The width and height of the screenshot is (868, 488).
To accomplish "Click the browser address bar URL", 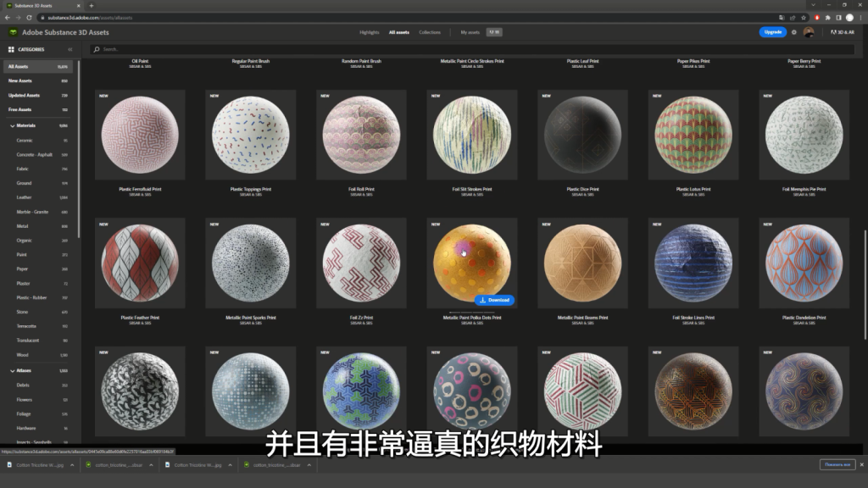I will (x=90, y=18).
